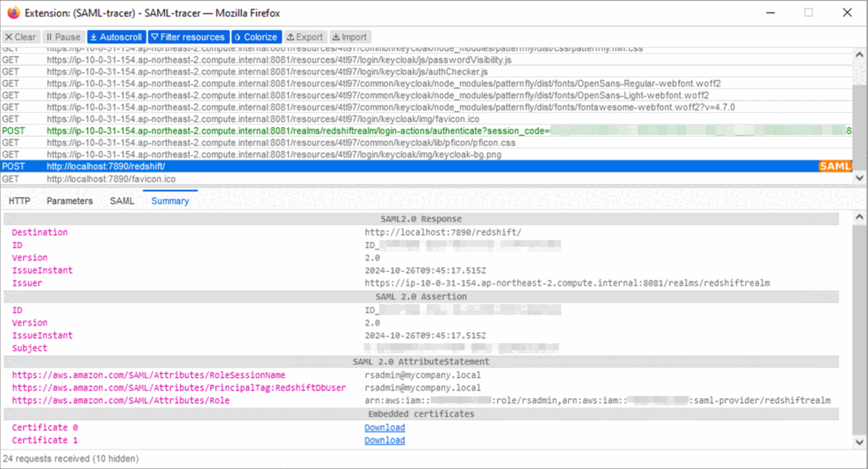Select the OpenSans-Regular-webfont.woff2 request
The image size is (868, 469).
coord(427,83)
